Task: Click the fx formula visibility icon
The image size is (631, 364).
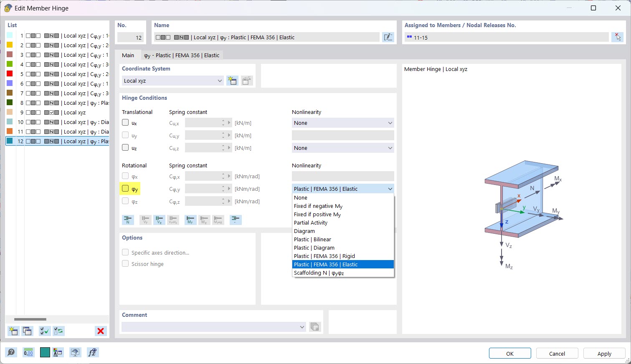Action: 93,352
